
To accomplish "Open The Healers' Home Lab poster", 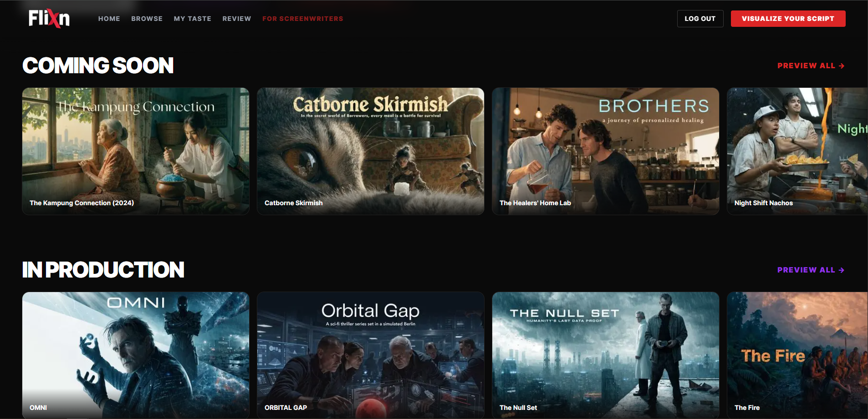I will (606, 151).
